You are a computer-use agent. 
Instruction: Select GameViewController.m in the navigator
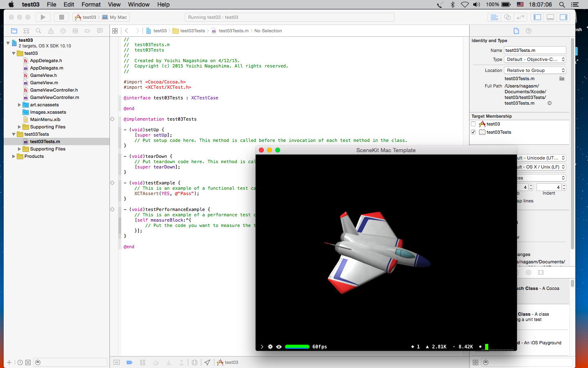pos(54,97)
